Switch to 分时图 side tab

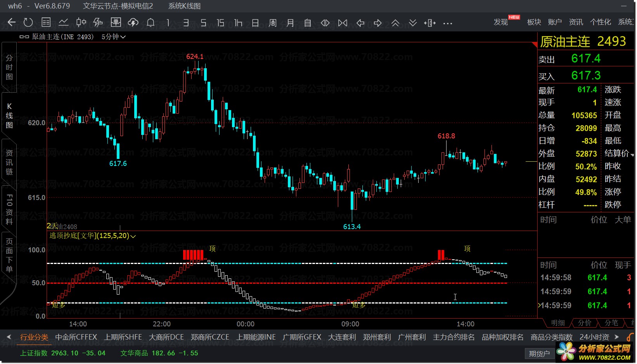tap(9, 67)
